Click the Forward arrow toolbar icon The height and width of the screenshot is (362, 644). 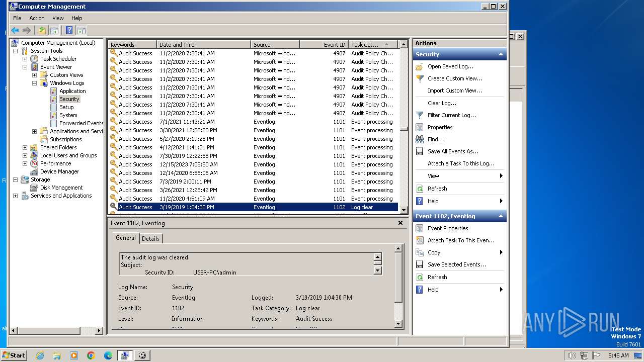tap(27, 31)
